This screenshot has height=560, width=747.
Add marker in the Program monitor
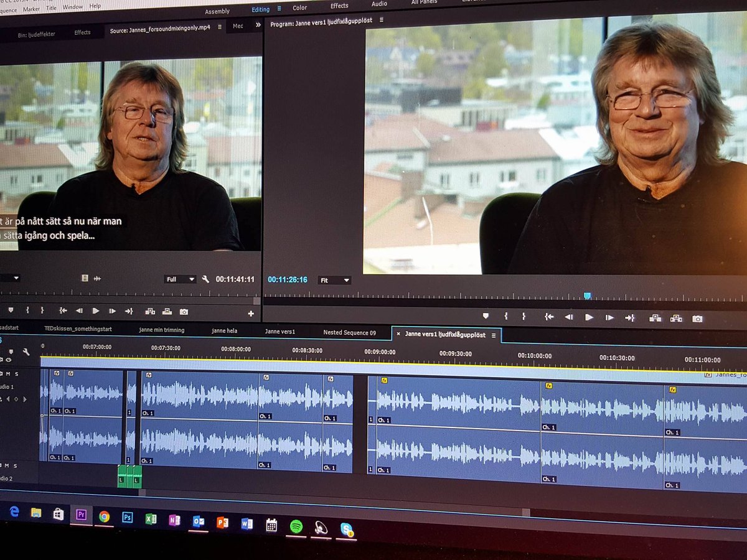click(486, 316)
